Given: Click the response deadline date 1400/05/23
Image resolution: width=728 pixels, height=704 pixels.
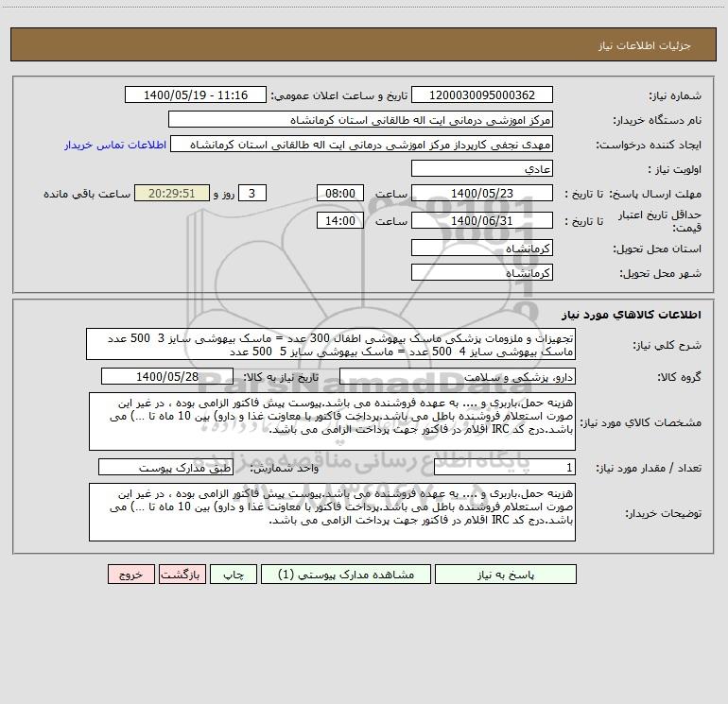Looking at the screenshot, I should point(482,193).
